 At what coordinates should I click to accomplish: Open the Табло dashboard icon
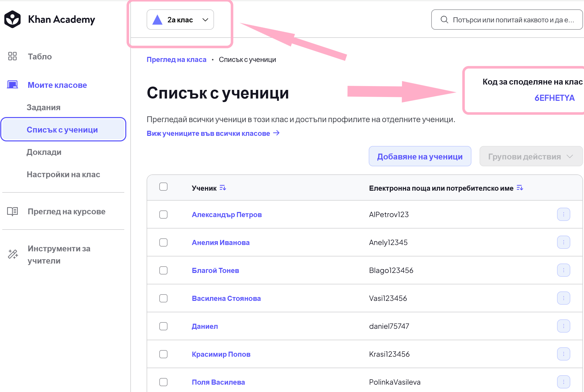(x=12, y=56)
